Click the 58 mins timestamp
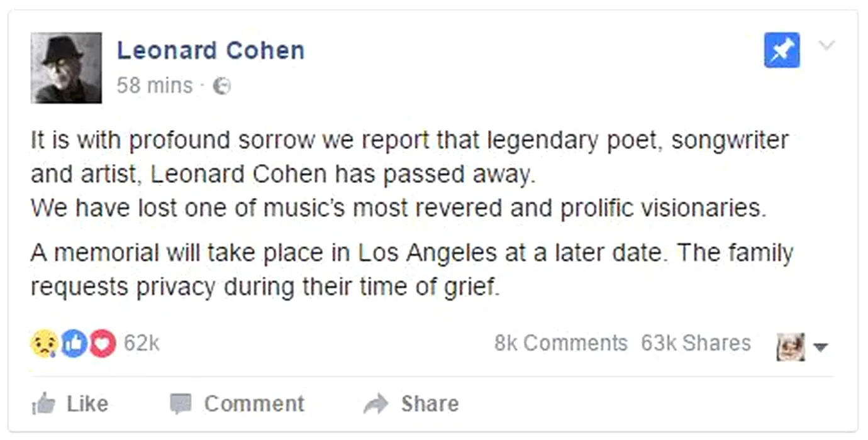868x440 pixels. point(155,85)
